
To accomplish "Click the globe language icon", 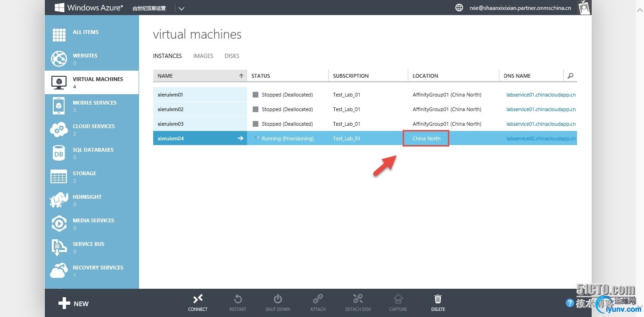I will pyautogui.click(x=459, y=8).
